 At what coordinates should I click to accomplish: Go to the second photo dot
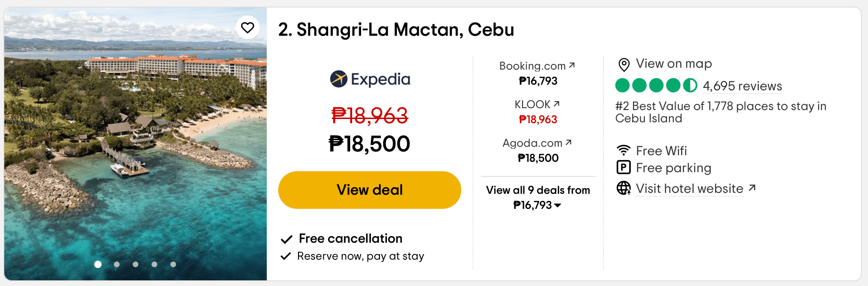117,264
